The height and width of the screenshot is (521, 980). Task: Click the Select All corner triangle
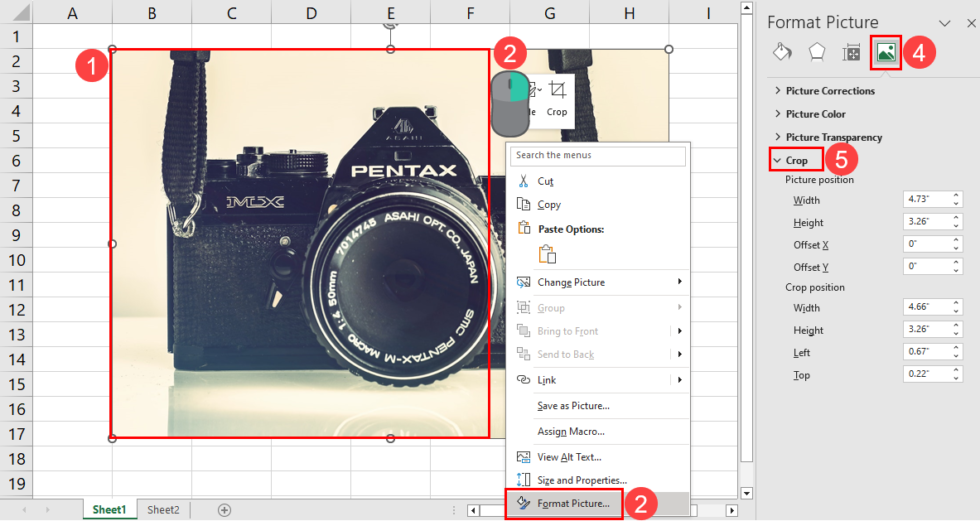point(20,13)
